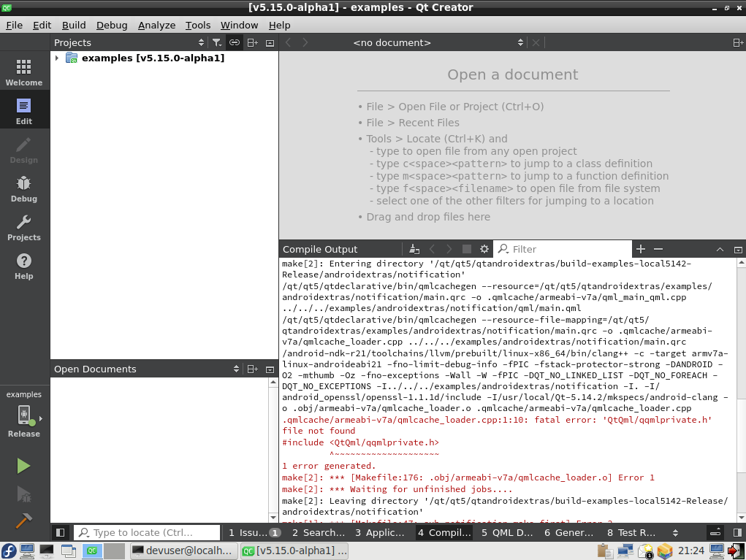Screen dimensions: 746x560
Task: Show the 3 Application Output pane
Action: click(x=380, y=533)
